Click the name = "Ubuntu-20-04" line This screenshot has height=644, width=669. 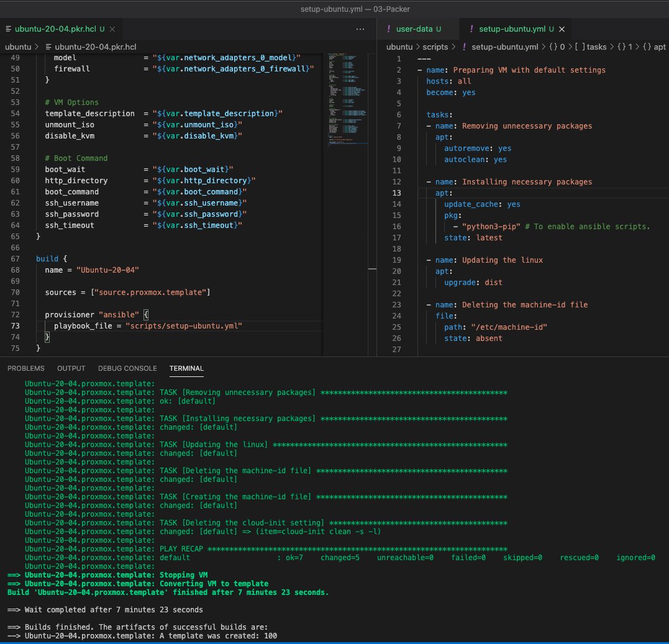point(92,270)
